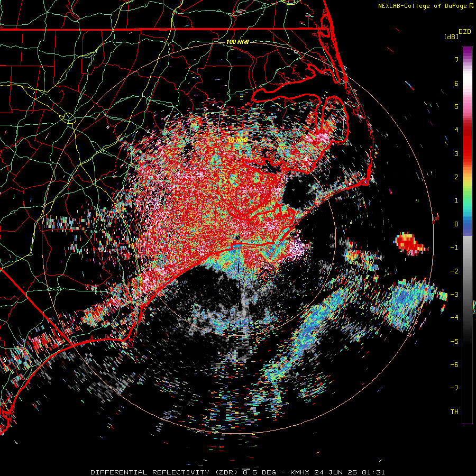Click the isolated red echo blob offshore east
Screen dimensions: 476x476
[410, 244]
